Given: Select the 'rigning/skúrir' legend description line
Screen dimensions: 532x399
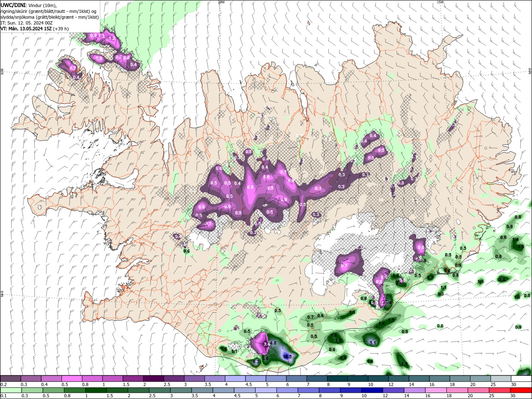Looking at the screenshot, I should (x=49, y=11).
